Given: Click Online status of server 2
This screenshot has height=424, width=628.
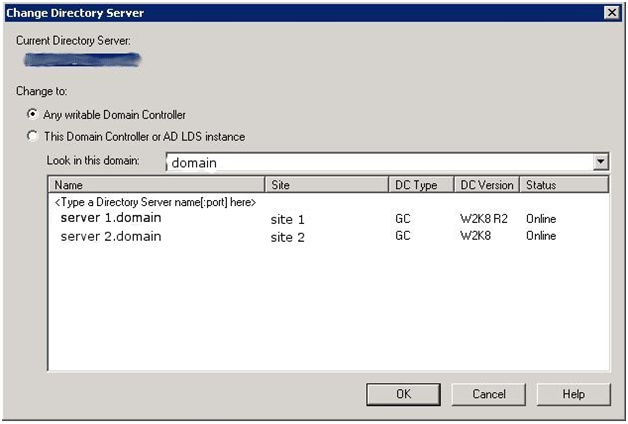Looking at the screenshot, I should point(541,238).
